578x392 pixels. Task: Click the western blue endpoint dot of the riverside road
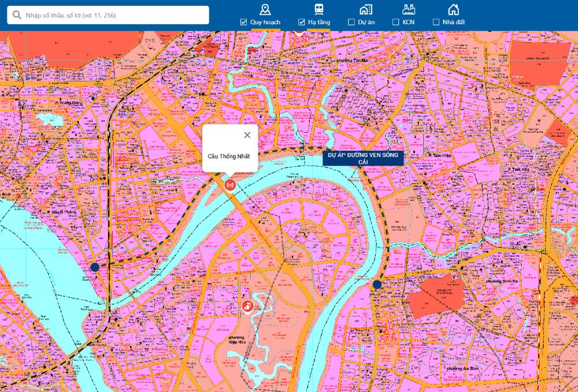tap(95, 267)
